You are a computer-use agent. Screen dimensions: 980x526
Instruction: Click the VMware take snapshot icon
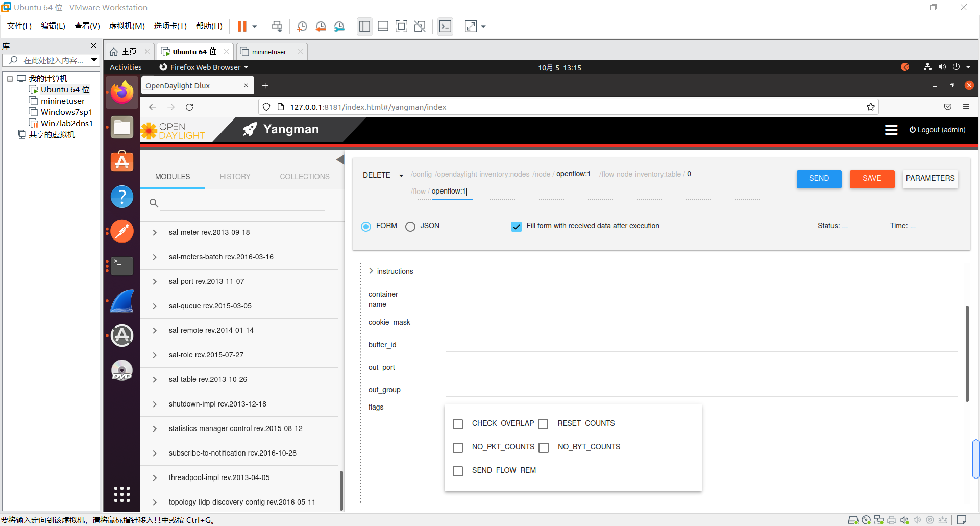click(x=302, y=26)
